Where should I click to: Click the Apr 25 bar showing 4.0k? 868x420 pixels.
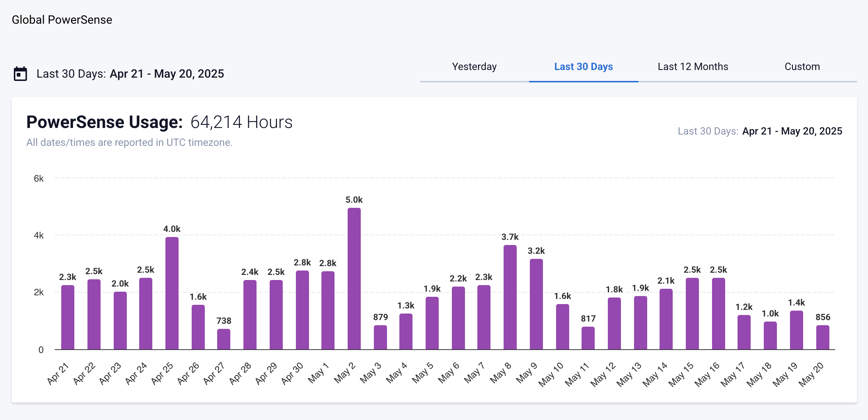[x=172, y=293]
